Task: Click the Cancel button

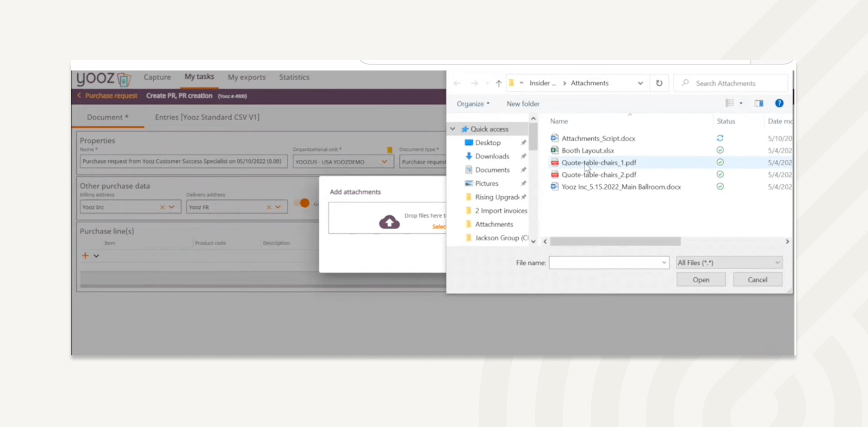Action: pyautogui.click(x=757, y=280)
